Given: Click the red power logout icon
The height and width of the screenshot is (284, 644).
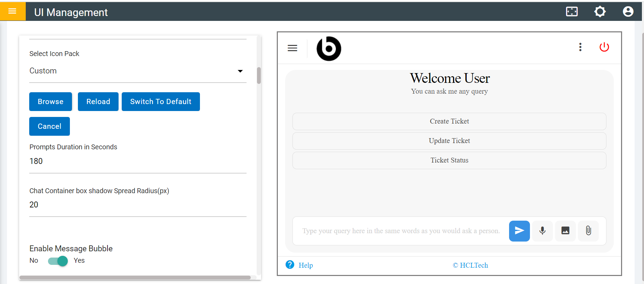Looking at the screenshot, I should click(x=604, y=47).
